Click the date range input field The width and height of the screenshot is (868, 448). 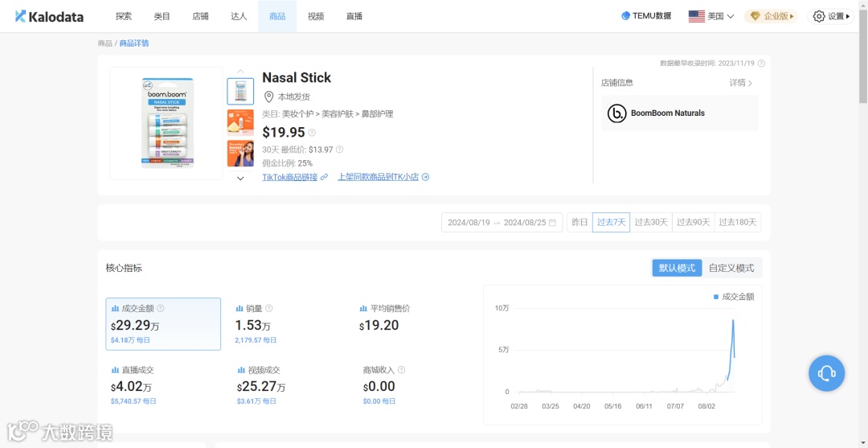coord(502,223)
